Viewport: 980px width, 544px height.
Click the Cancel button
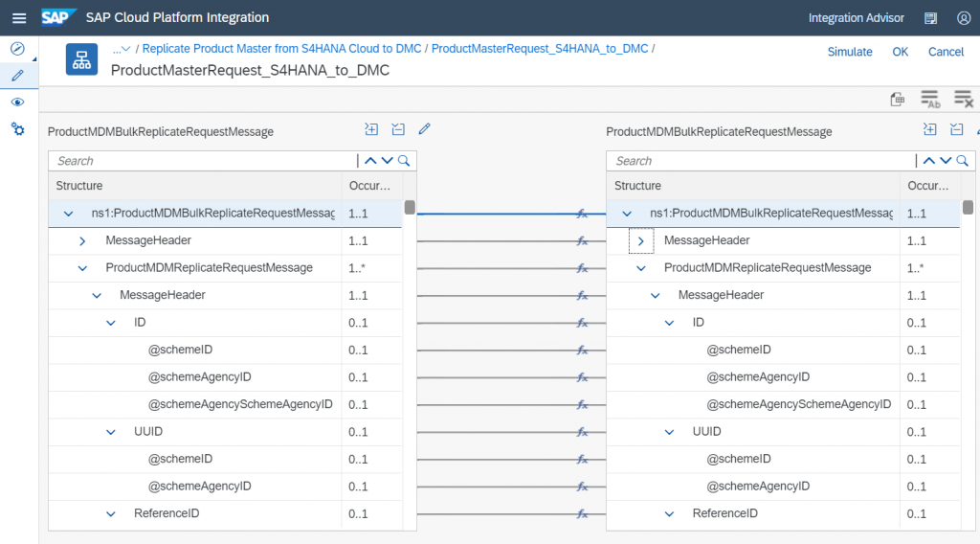[946, 52]
